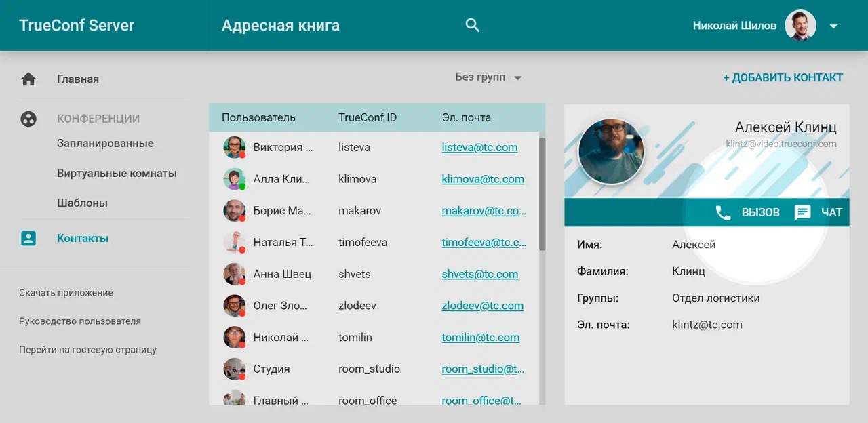
Task: Click the klintz@video.trueconf.com address
Action: pyautogui.click(x=781, y=144)
